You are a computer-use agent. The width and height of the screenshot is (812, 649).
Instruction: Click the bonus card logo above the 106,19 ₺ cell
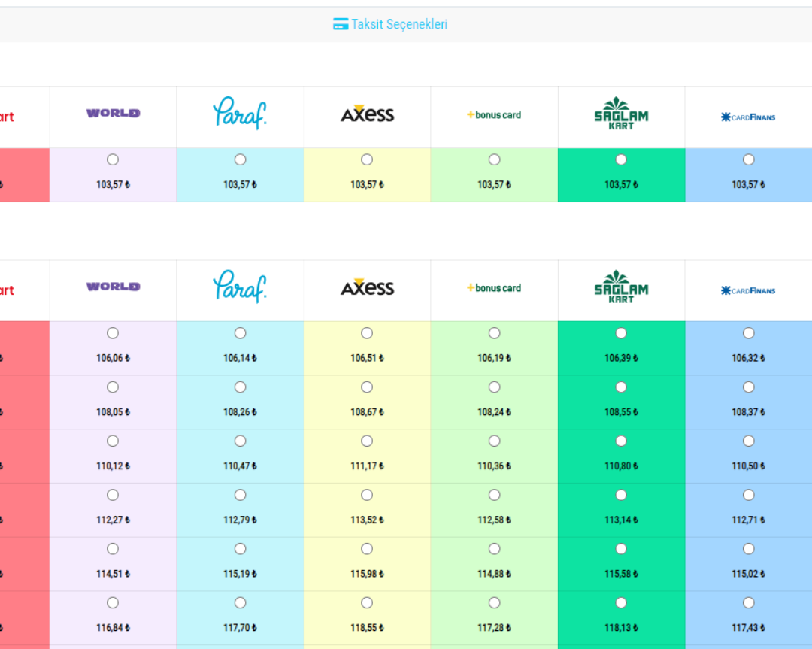point(494,288)
